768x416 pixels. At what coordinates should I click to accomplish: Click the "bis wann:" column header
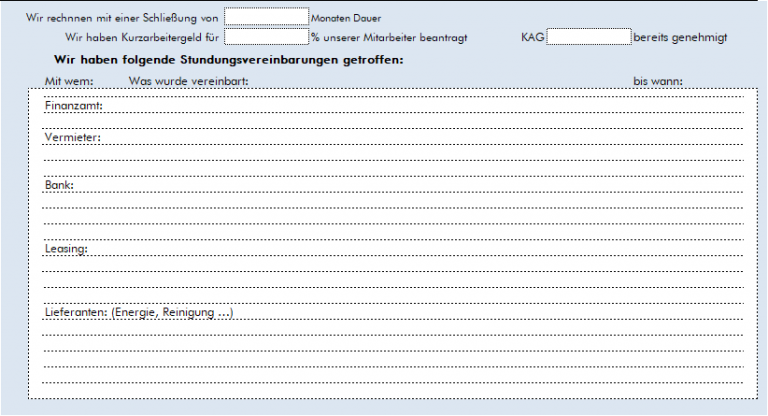(x=658, y=80)
